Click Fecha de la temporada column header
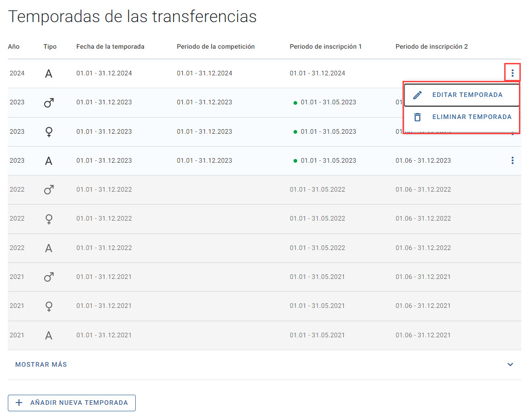The image size is (524, 420). point(110,46)
